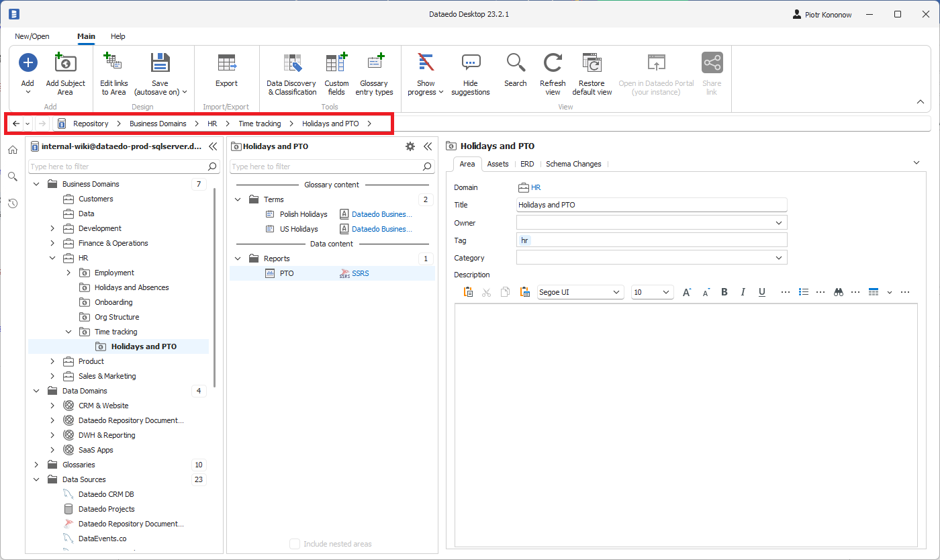Open the ERD tab
The height and width of the screenshot is (560, 940).
[527, 164]
